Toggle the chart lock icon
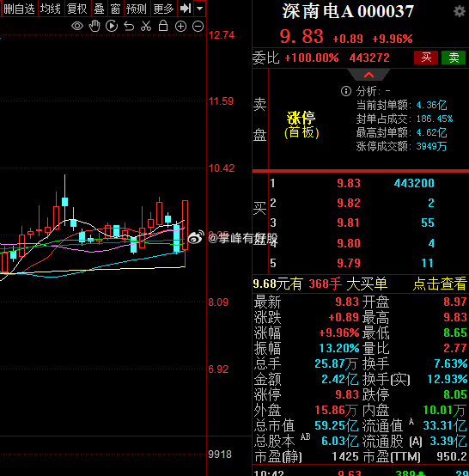This screenshot has height=476, width=469. [163, 26]
